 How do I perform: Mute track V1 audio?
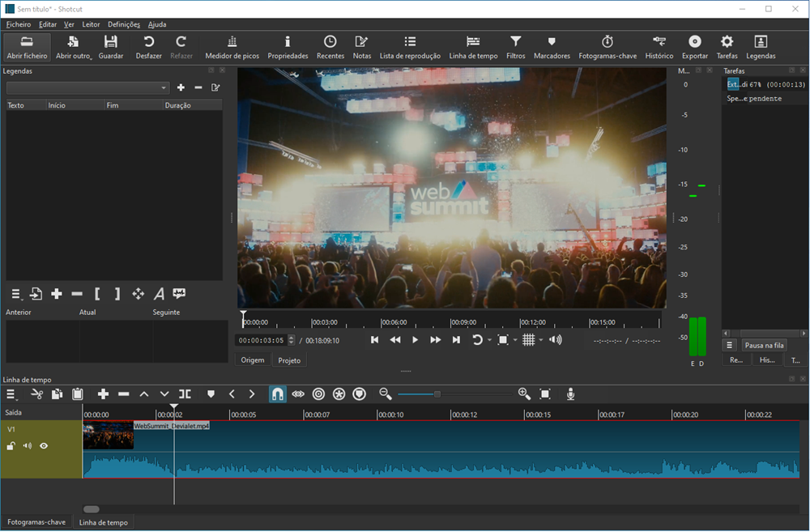(x=28, y=445)
